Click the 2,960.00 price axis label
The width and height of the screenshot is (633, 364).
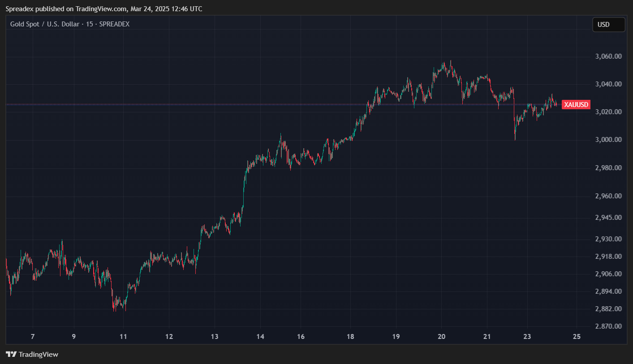click(x=608, y=196)
